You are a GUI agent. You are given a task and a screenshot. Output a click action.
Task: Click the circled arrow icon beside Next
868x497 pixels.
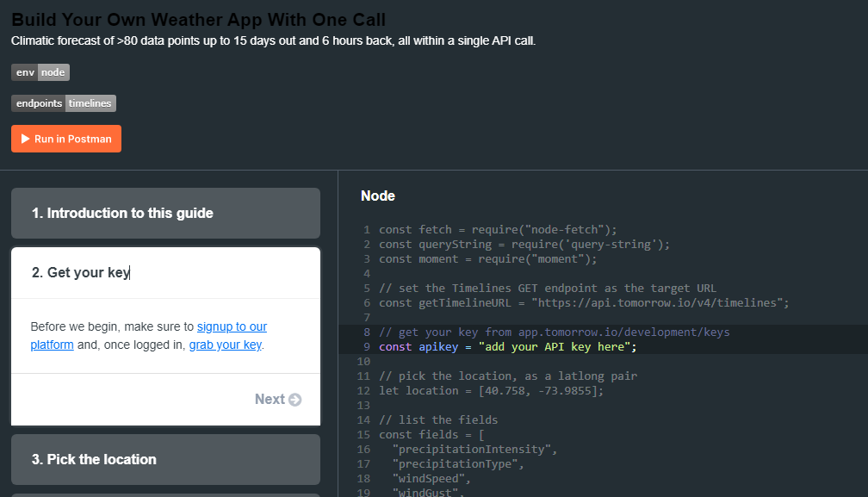click(x=295, y=400)
